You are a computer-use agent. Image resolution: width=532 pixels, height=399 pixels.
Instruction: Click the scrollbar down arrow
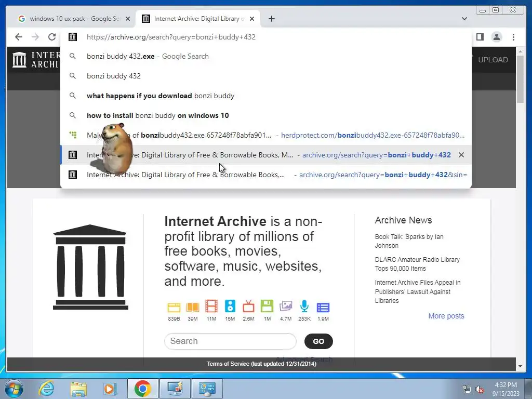pos(520,366)
